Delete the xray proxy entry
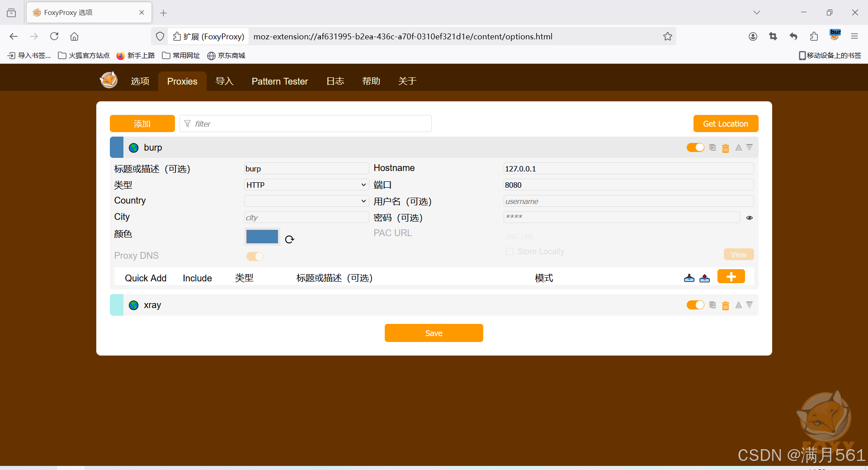This screenshot has width=868, height=470. tap(726, 305)
